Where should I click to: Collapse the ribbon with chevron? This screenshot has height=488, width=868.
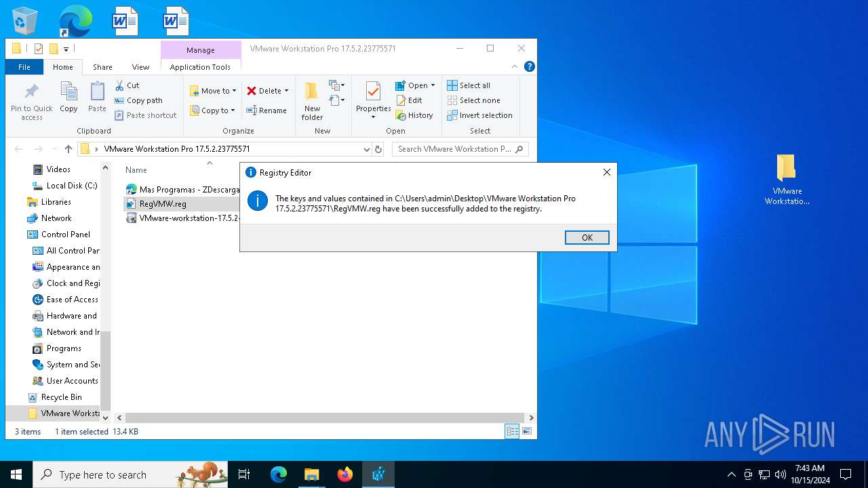[515, 66]
